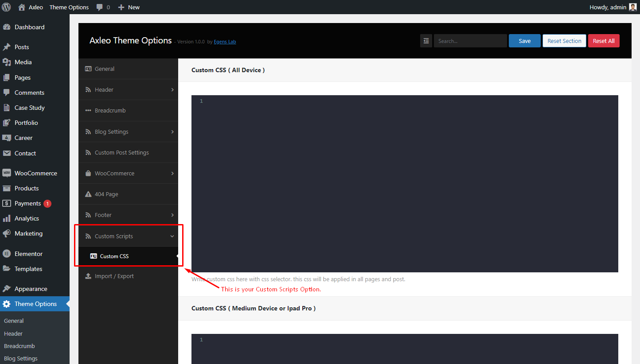Click the Reset All button

[x=604, y=41]
